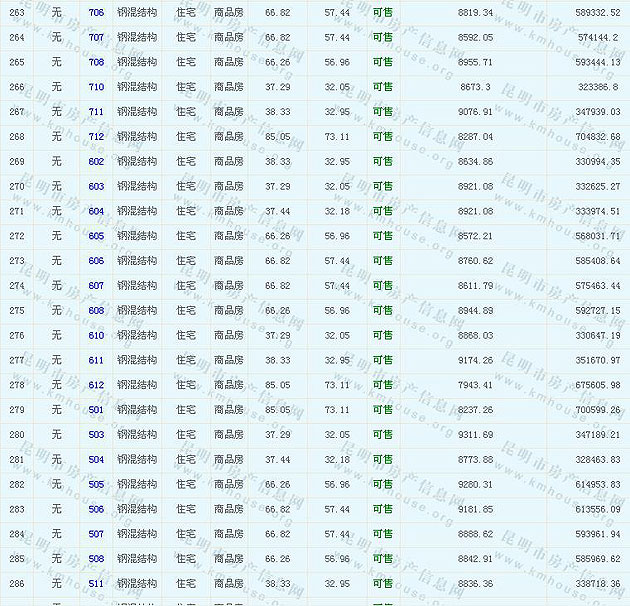This screenshot has width=630, height=606.
Task: Open unit 605 link
Action: coord(96,236)
